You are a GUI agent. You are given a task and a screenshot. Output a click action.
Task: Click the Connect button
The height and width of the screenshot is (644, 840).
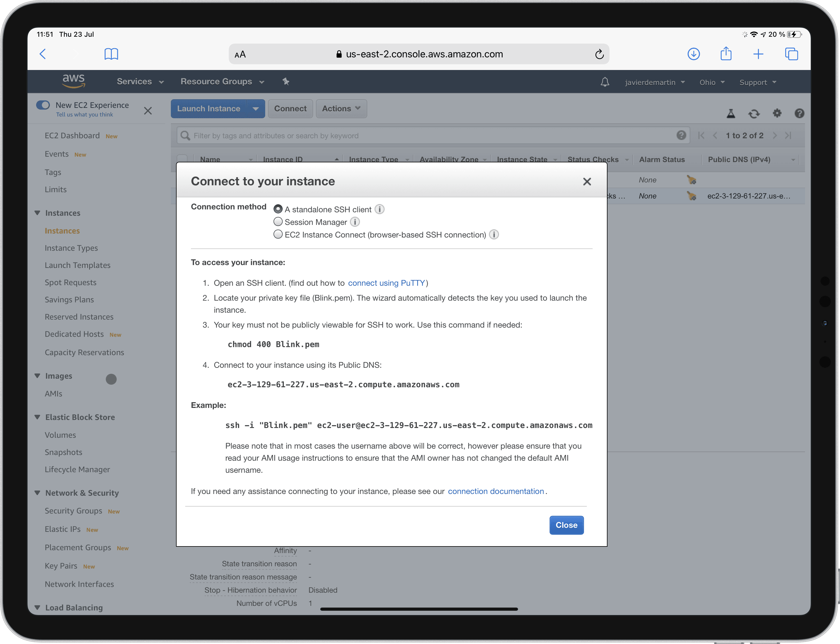[290, 109]
